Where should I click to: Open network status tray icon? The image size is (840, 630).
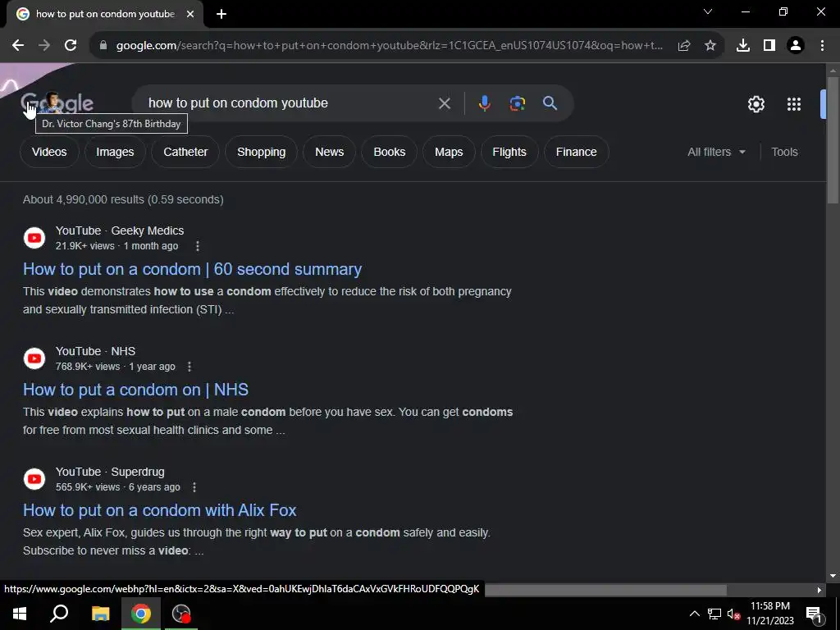714,614
